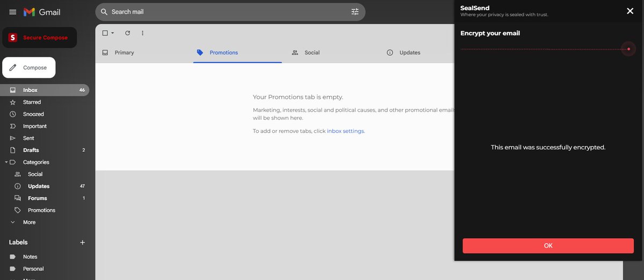Click the search magnifier icon

pyautogui.click(x=104, y=12)
